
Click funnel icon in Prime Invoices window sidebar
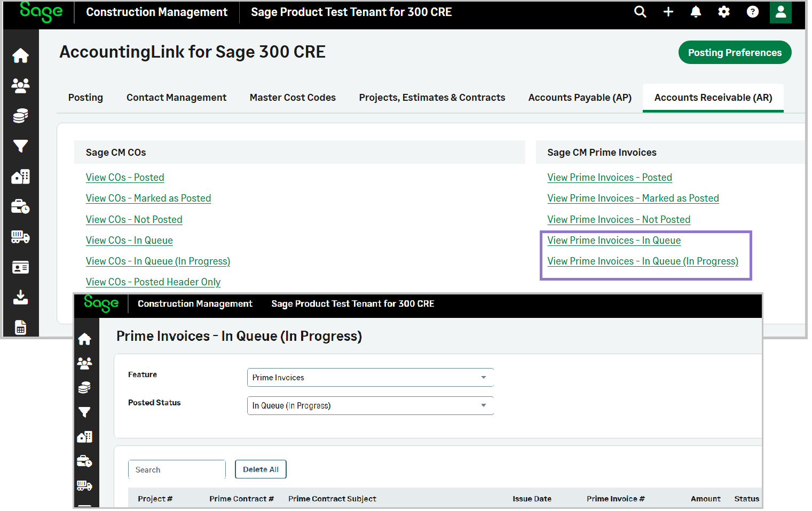click(x=85, y=412)
